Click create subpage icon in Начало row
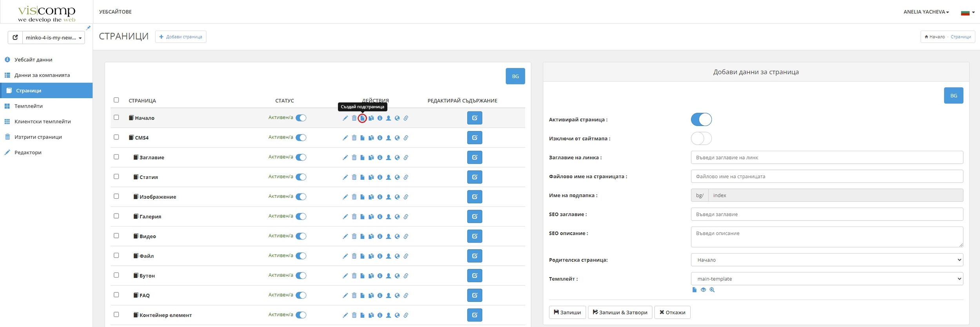This screenshot has width=980, height=327. (x=362, y=118)
